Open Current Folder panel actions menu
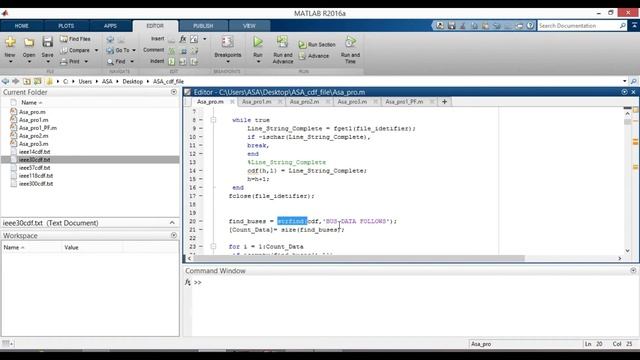Image resolution: width=640 pixels, height=360 pixels. point(174,92)
